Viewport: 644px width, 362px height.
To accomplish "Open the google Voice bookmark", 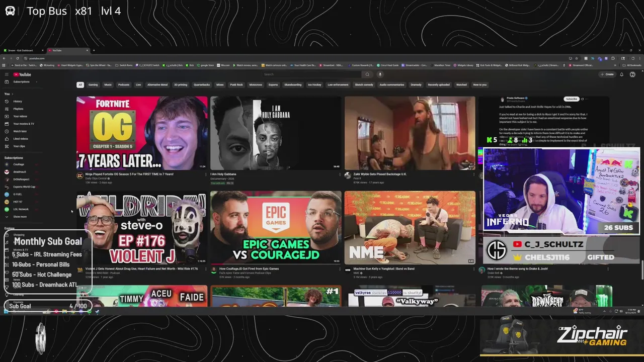I will 206,65.
